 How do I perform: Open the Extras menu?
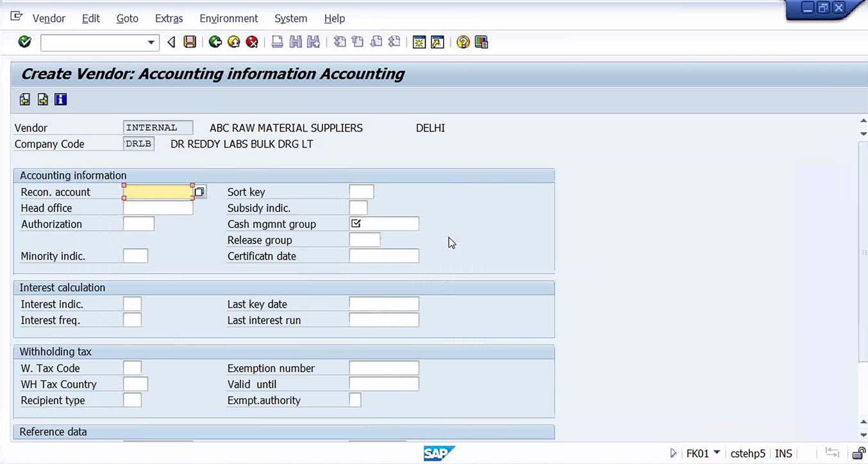(x=169, y=19)
